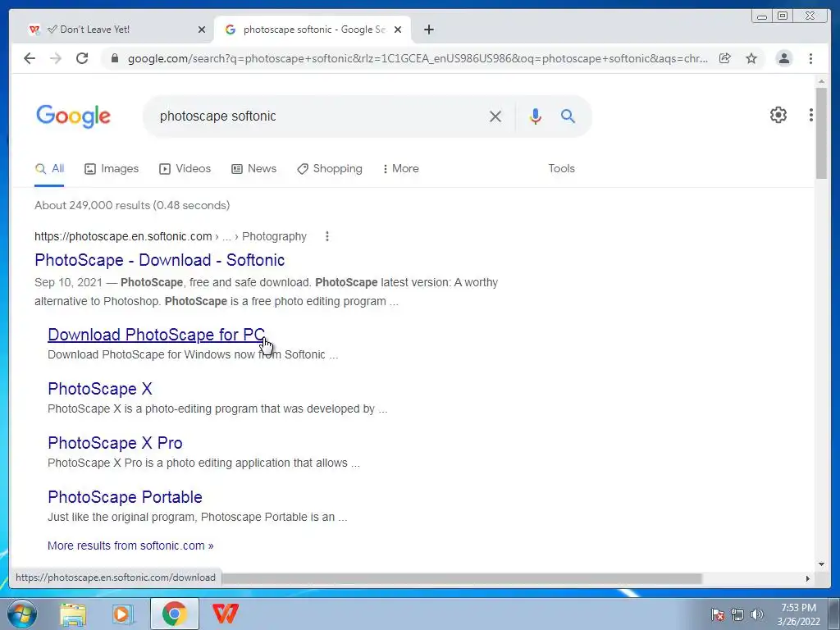
Task: Open the search Tools options
Action: click(561, 169)
